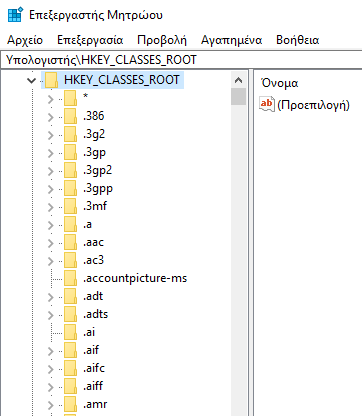The width and height of the screenshot is (362, 416).
Task: Expand the .3gp key
Action: [50, 153]
